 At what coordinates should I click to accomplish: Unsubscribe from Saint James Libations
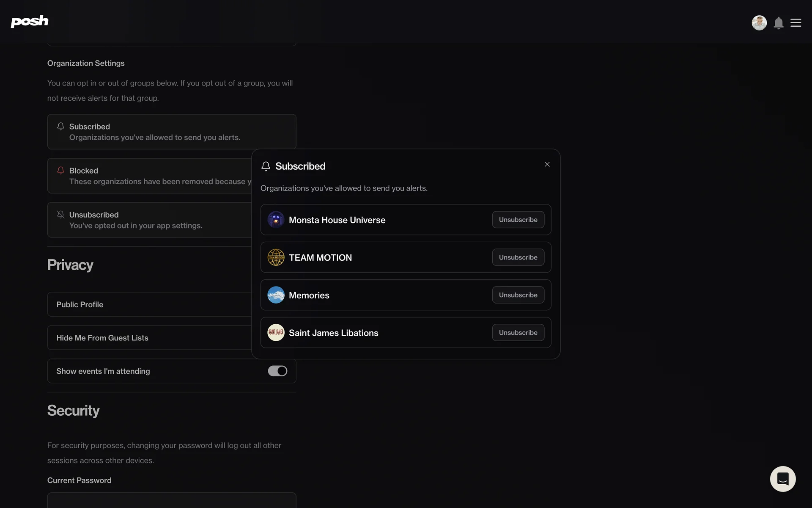[518, 333]
